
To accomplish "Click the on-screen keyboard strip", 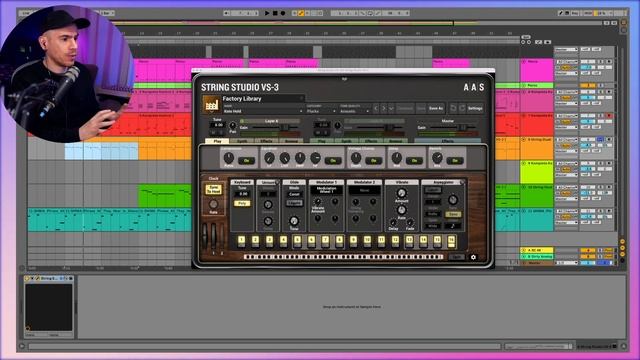I will (343, 257).
